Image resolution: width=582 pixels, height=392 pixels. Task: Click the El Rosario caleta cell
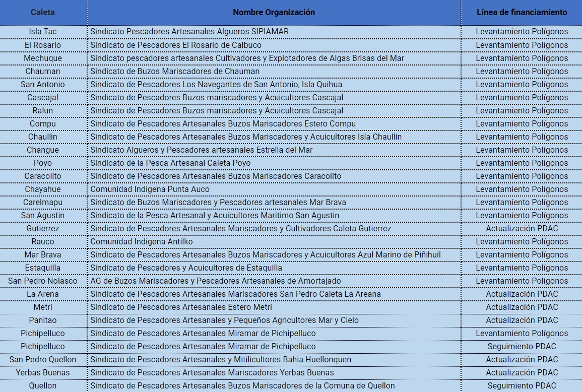click(43, 45)
